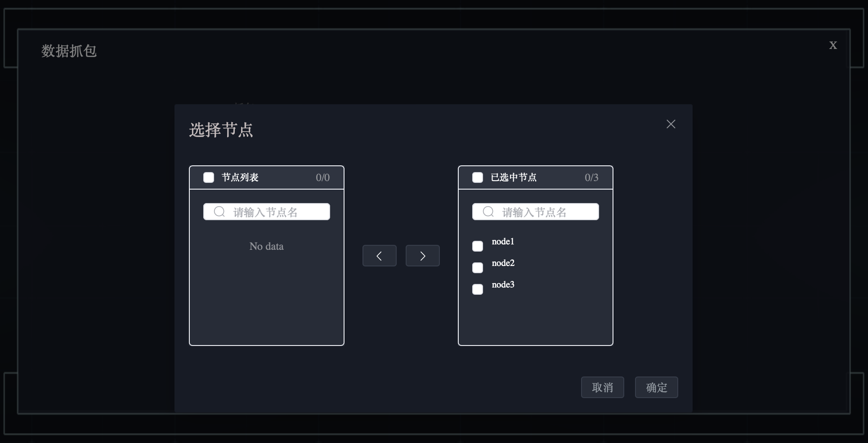
Task: Click the move-right arrow button
Action: 422,256
